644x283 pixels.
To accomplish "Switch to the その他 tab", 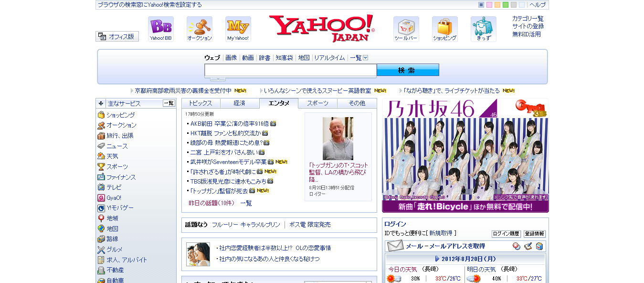I will 357,103.
